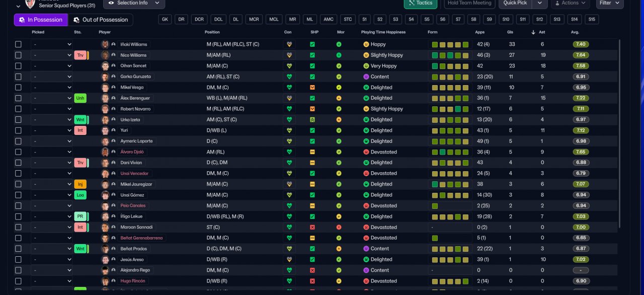The image size is (644, 295).
Task: Click Mikel Vesga's orange match sharpness icon
Action: click(312, 88)
